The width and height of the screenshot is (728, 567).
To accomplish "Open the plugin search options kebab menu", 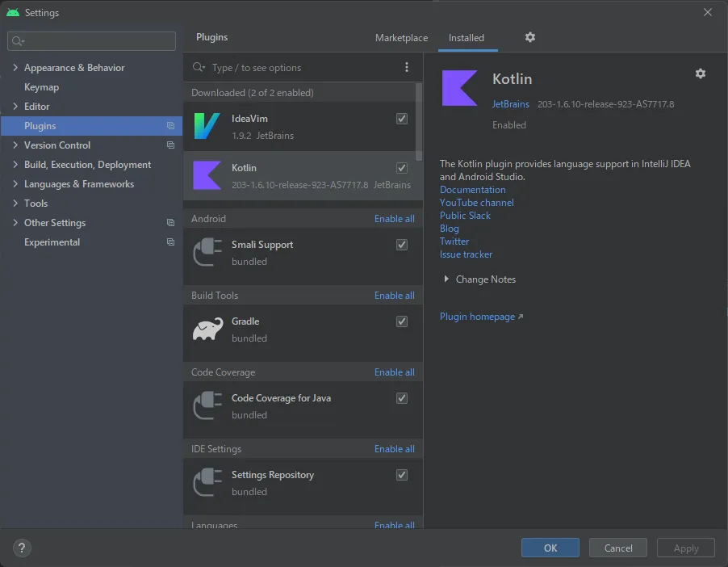I will coord(407,68).
